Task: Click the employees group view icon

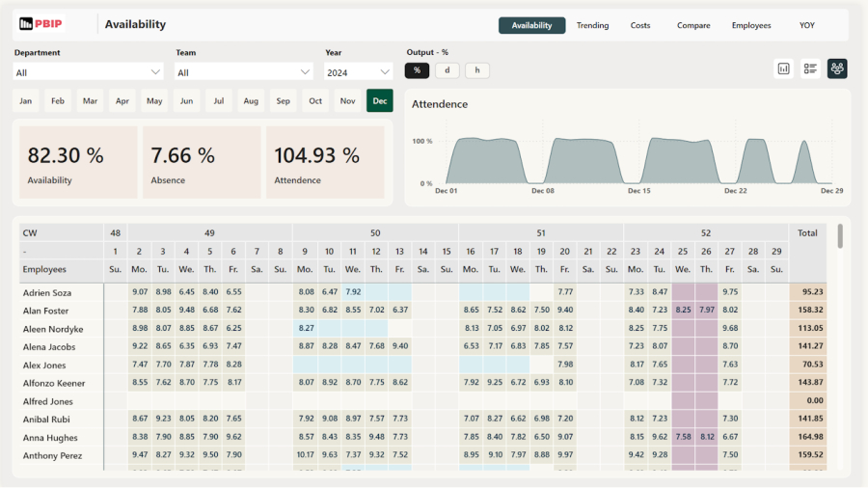Action: 836,68
